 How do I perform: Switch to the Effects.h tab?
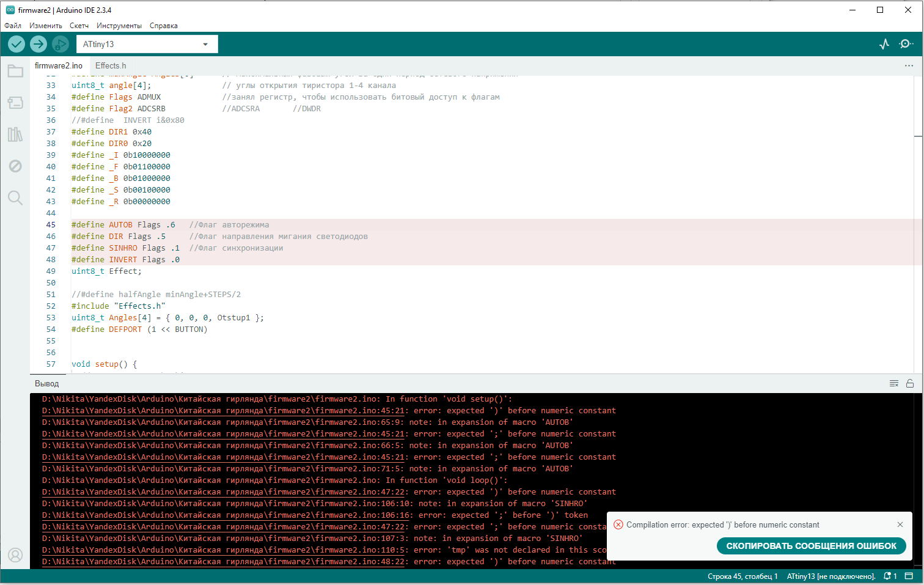coord(111,65)
